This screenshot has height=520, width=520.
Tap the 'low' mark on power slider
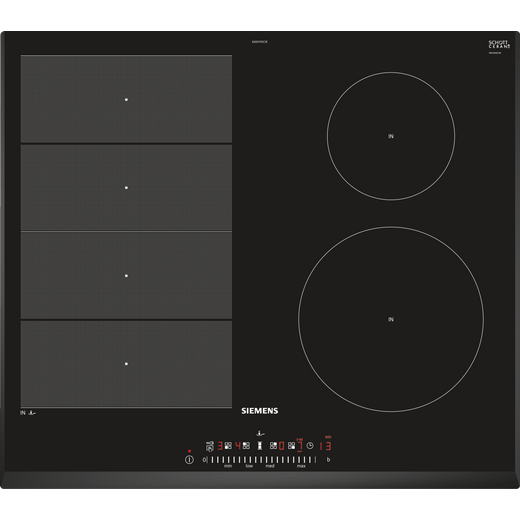249,466
